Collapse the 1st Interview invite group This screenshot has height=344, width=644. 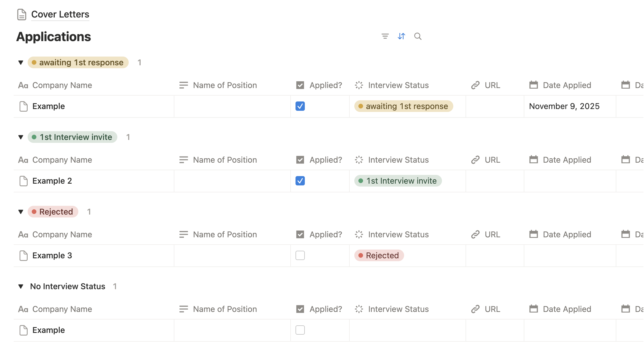21,137
